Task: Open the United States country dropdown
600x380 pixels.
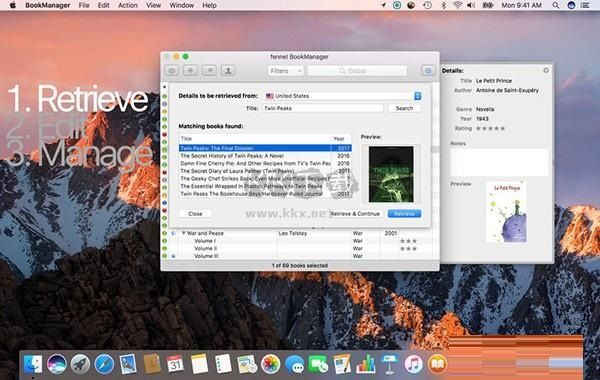Action: click(343, 96)
